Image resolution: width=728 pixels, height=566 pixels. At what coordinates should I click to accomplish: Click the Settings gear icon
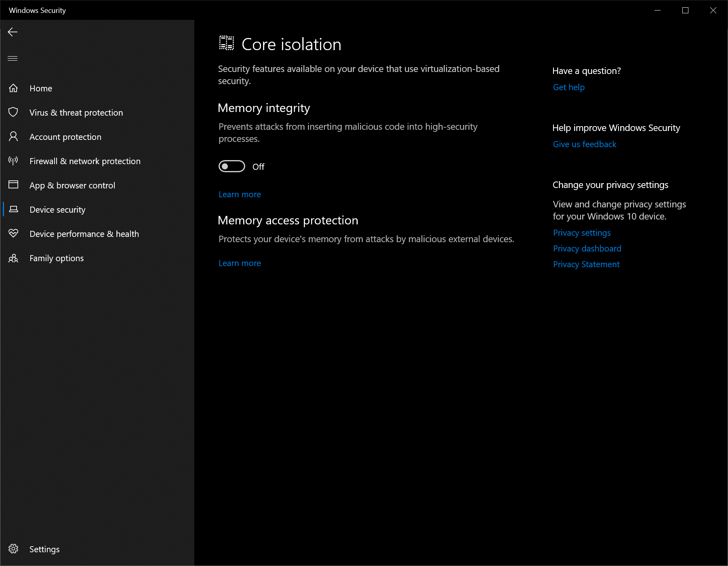[x=13, y=549]
